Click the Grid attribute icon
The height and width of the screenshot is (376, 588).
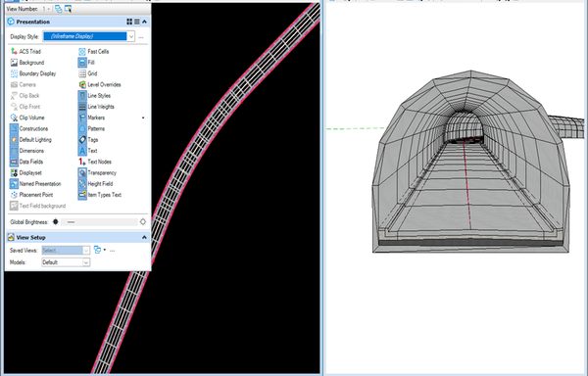point(82,73)
